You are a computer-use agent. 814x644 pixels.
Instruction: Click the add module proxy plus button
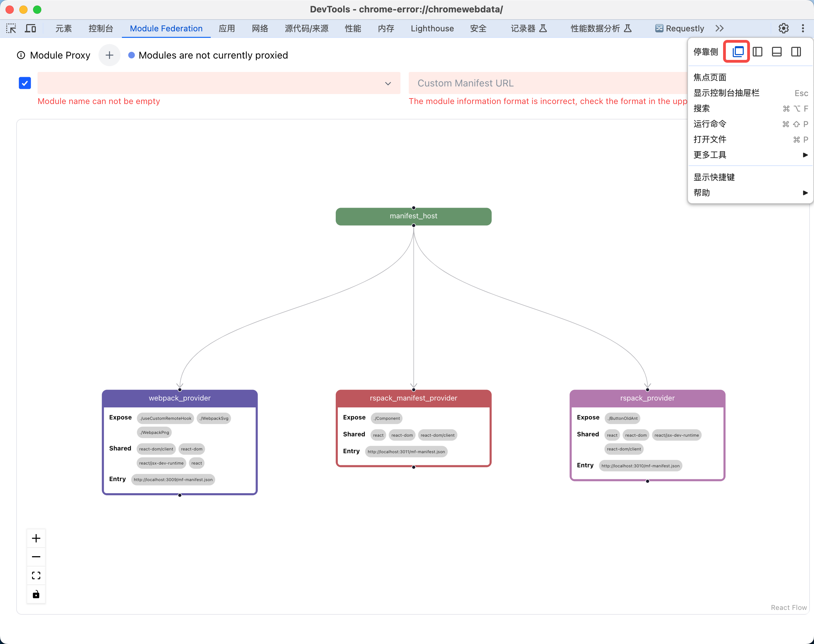click(x=109, y=55)
